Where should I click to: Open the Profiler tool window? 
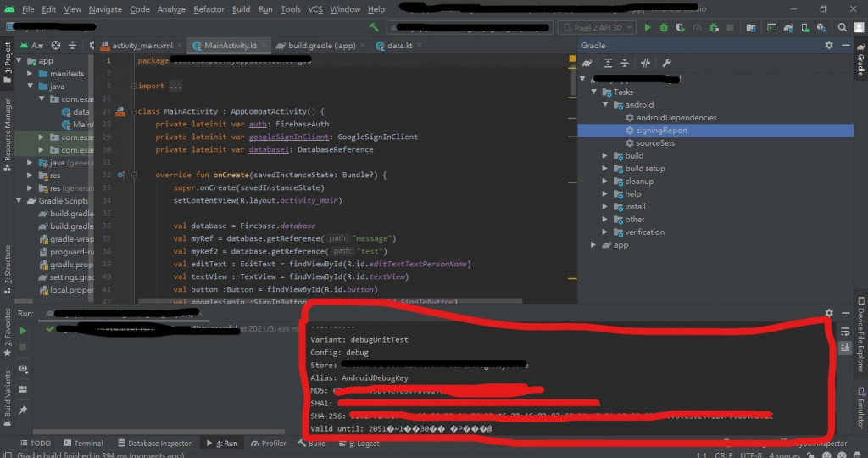(x=269, y=443)
